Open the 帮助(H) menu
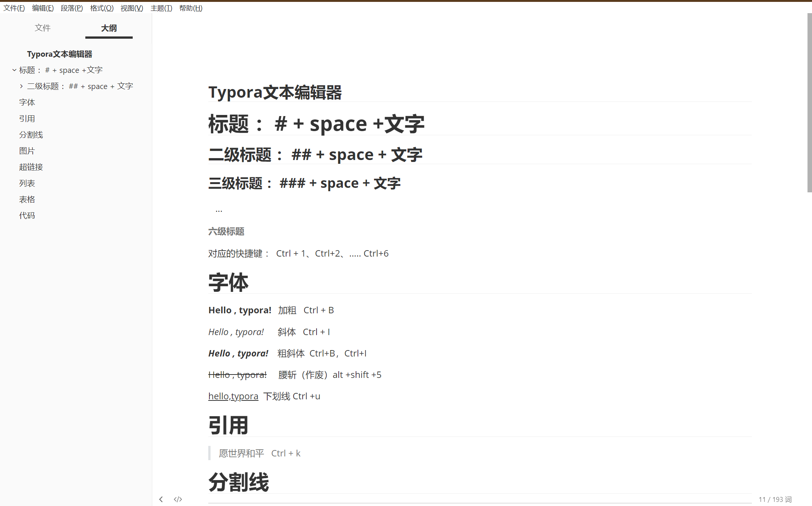This screenshot has height=506, width=812. [x=191, y=8]
